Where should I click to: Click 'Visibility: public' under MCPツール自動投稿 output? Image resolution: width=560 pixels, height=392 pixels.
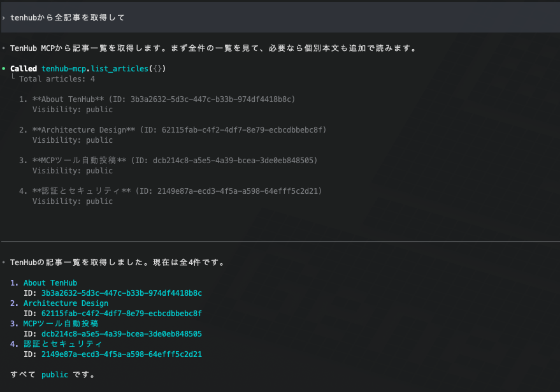point(73,171)
